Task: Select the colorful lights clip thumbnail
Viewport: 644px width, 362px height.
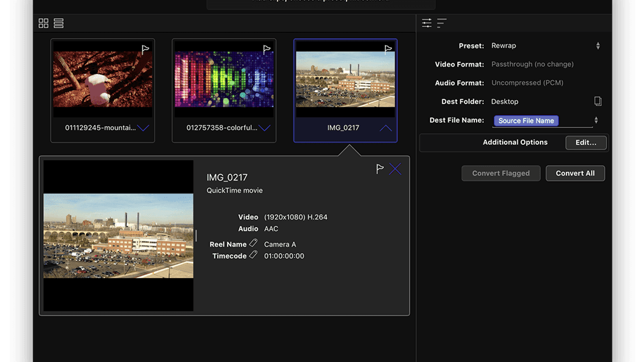Action: point(224,79)
